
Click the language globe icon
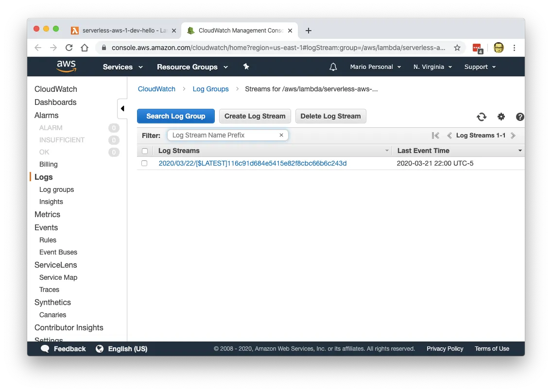coord(100,349)
